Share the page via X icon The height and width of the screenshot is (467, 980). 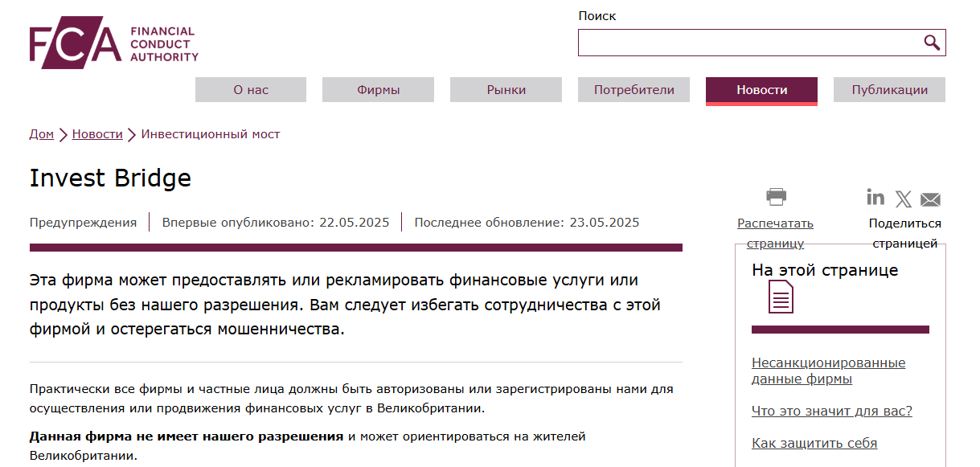coord(904,199)
